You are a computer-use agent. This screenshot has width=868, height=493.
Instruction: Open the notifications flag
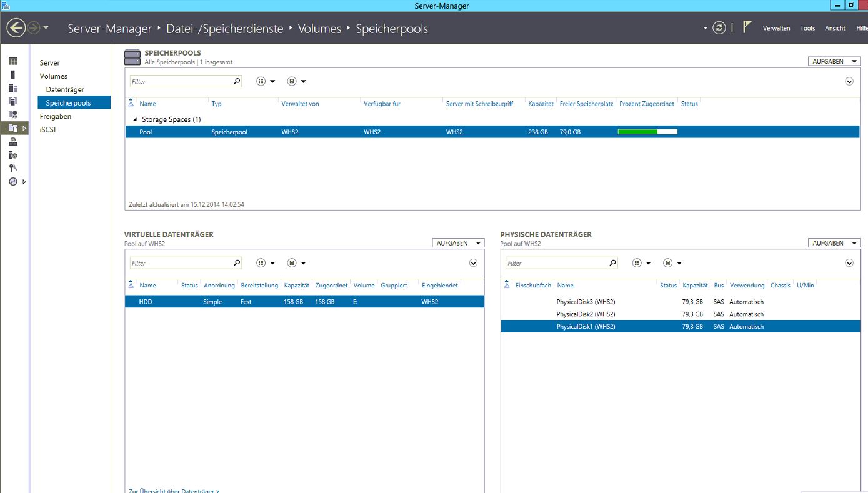[747, 27]
